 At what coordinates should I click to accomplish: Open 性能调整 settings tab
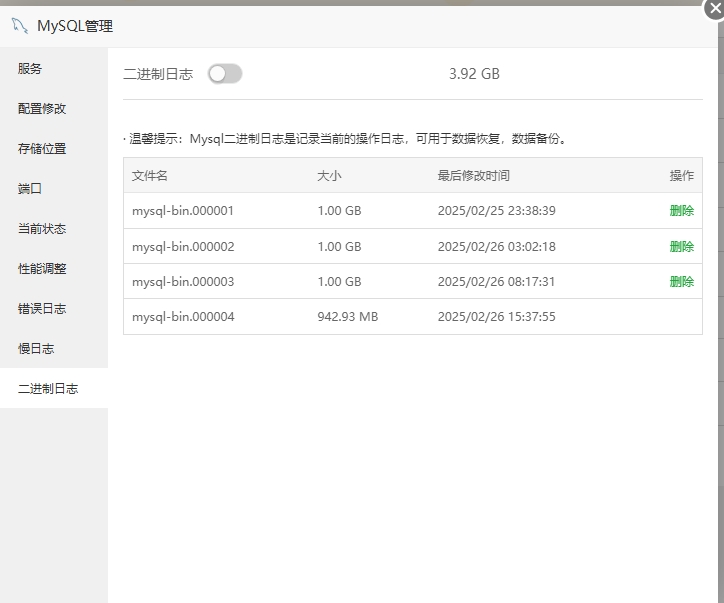tap(54, 269)
